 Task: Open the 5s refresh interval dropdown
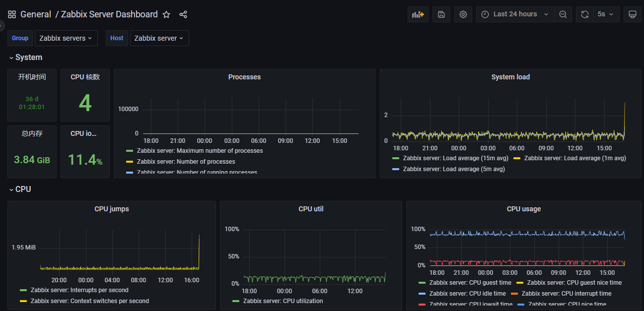click(x=606, y=14)
